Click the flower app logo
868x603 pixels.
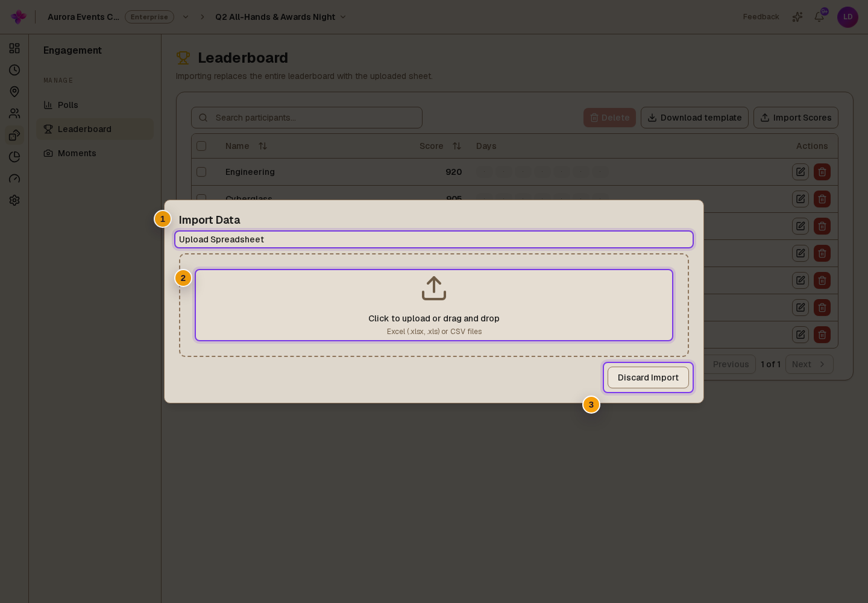19,17
